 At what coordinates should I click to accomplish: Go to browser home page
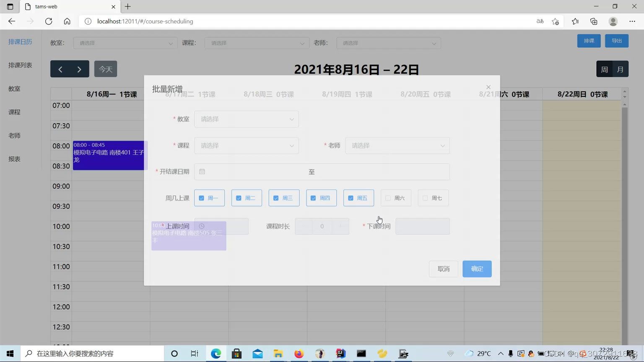point(67,21)
